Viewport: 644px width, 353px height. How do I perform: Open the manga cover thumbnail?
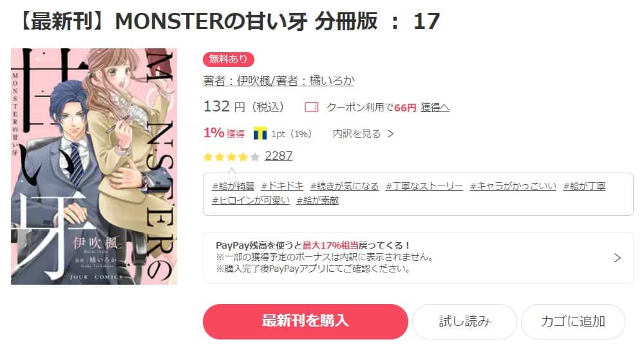[94, 166]
